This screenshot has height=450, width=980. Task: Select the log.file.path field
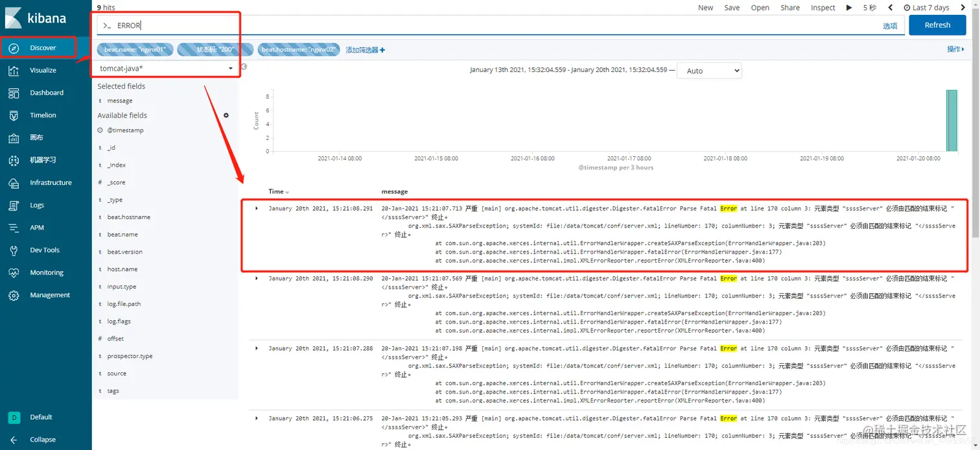pyautogui.click(x=124, y=304)
